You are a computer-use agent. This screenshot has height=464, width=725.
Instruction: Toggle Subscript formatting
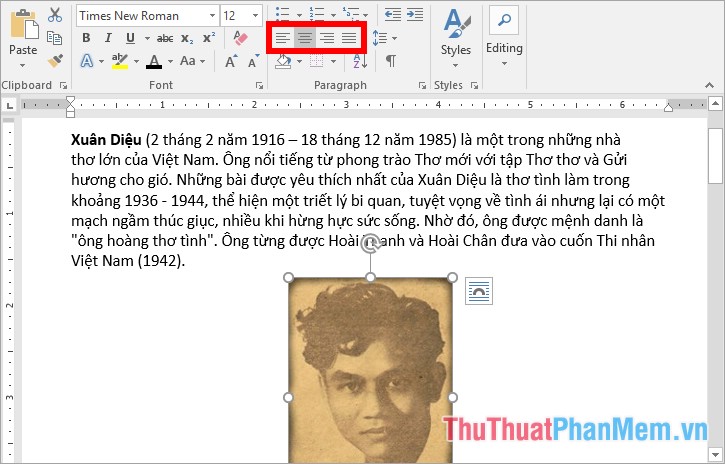click(x=187, y=38)
